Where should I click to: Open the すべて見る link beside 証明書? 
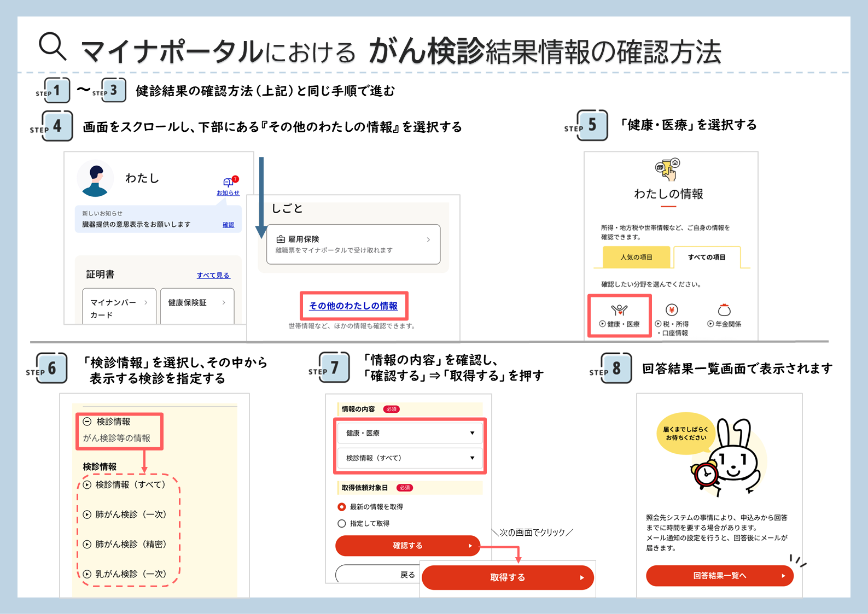click(x=213, y=275)
